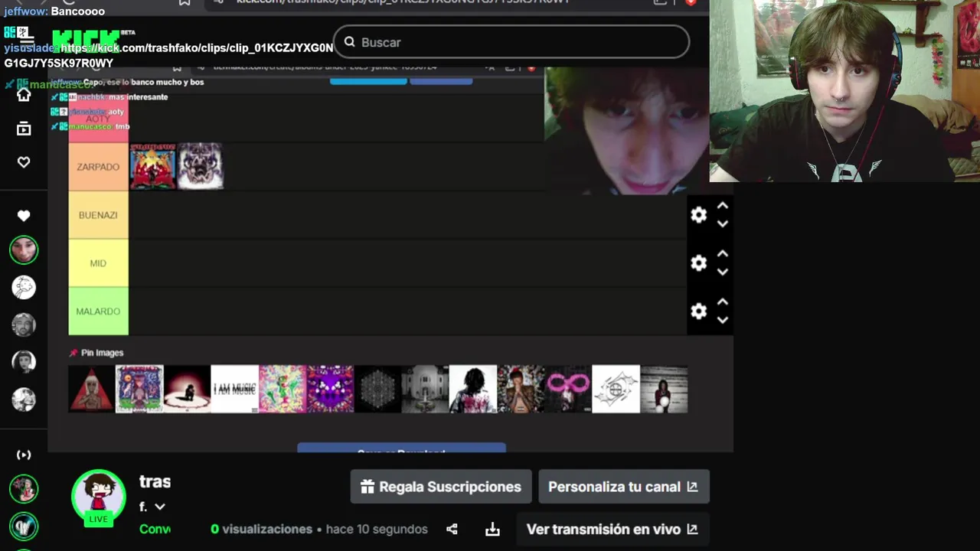Image resolution: width=980 pixels, height=551 pixels.
Task: Click the streamer webcam overlay in the corner
Action: tap(844, 91)
